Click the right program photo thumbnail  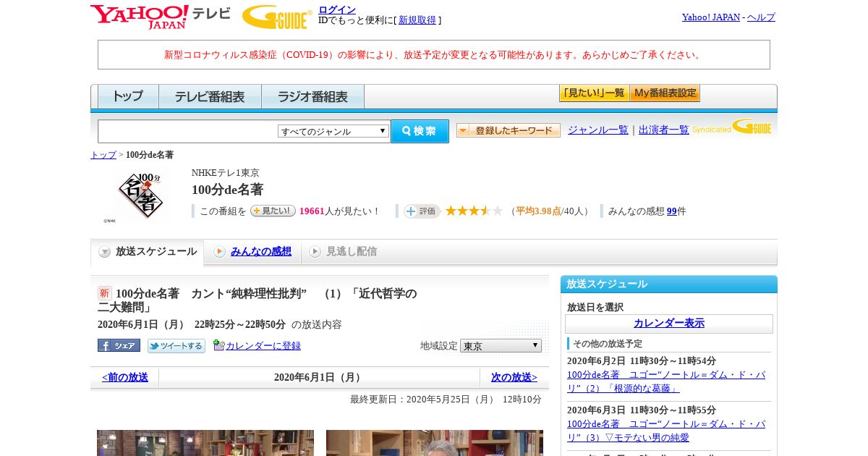click(435, 443)
